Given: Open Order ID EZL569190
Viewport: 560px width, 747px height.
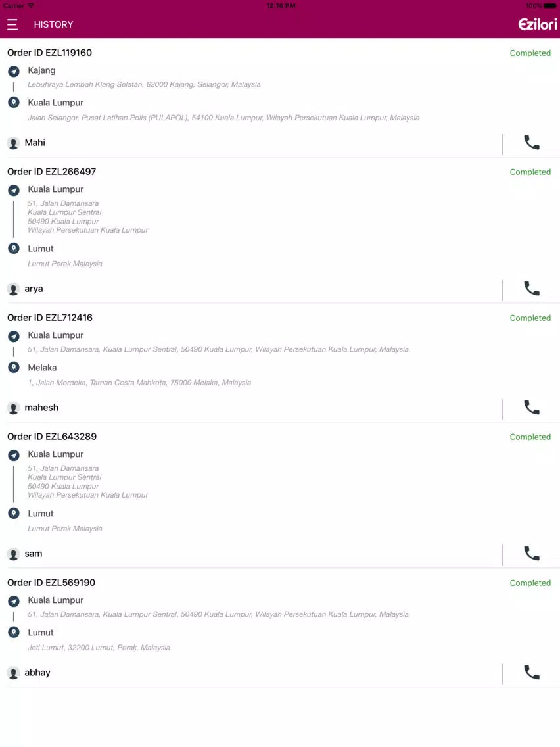Looking at the screenshot, I should point(51,582).
